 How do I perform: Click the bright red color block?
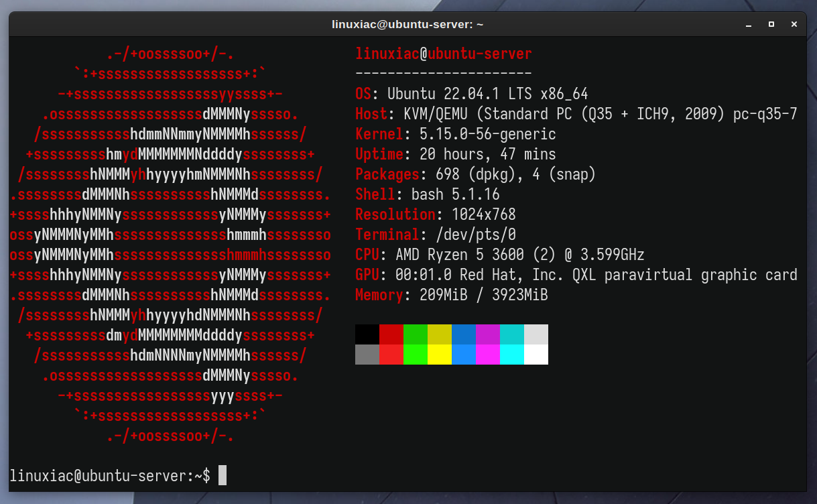pos(391,355)
